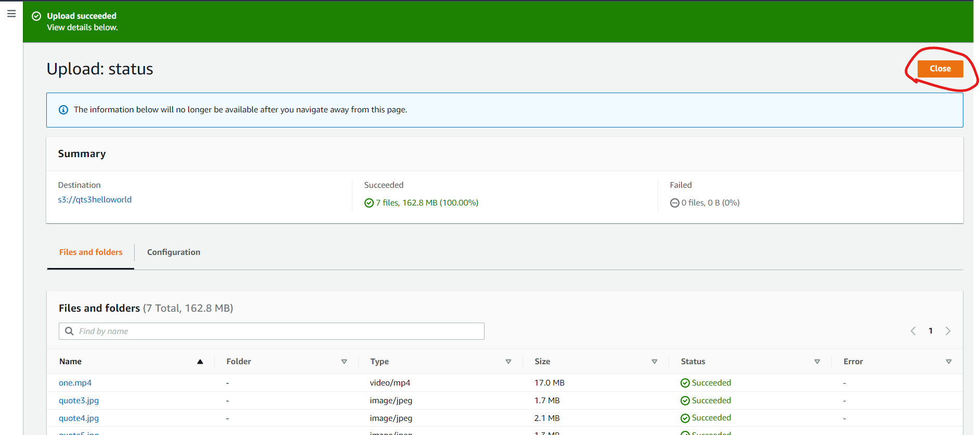The width and height of the screenshot is (980, 435).
Task: Click the Name column header text
Action: coord(70,362)
